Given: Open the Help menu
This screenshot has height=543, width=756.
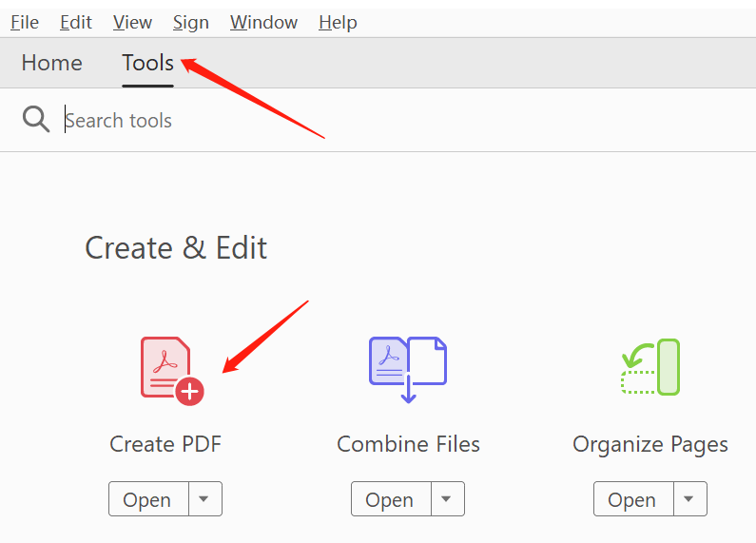Looking at the screenshot, I should (338, 22).
